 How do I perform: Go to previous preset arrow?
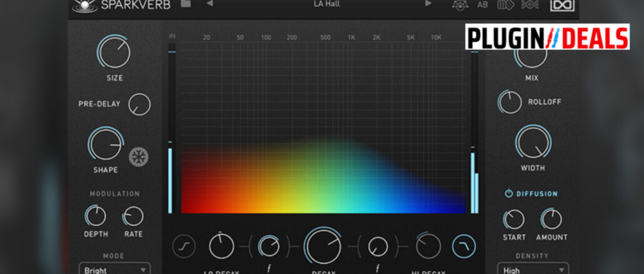210,4
